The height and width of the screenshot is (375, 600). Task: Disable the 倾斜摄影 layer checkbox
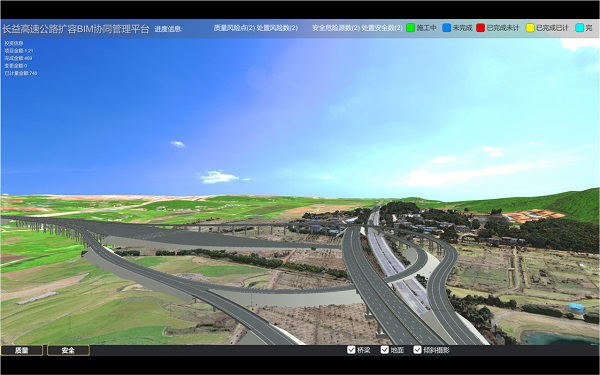tap(417, 350)
